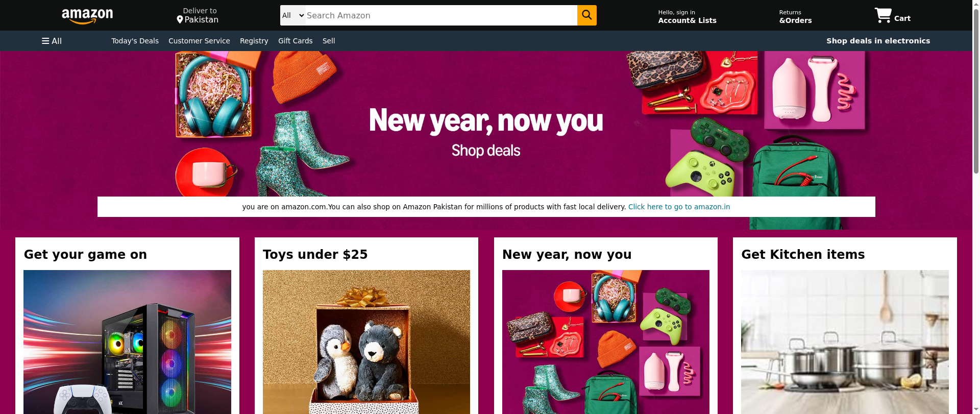Open the gaming PC thumbnail image
980x414 pixels.
pos(127,342)
